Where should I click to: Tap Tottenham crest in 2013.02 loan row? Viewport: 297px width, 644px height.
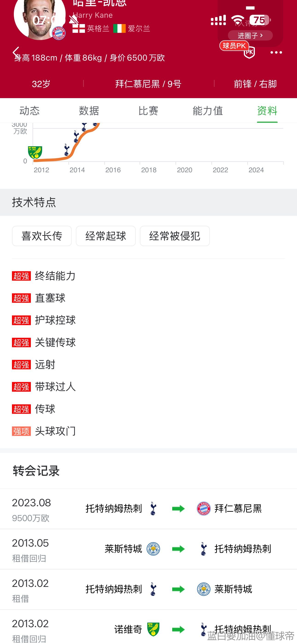(x=153, y=589)
